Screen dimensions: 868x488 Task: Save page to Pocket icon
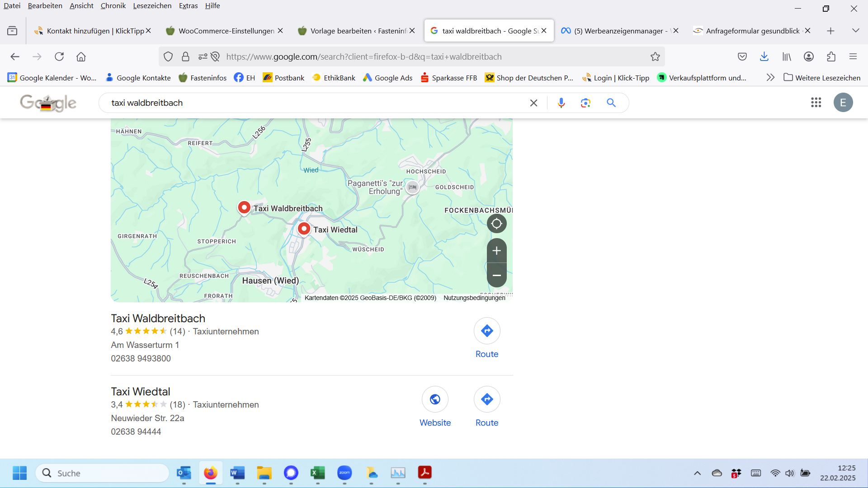pyautogui.click(x=742, y=56)
